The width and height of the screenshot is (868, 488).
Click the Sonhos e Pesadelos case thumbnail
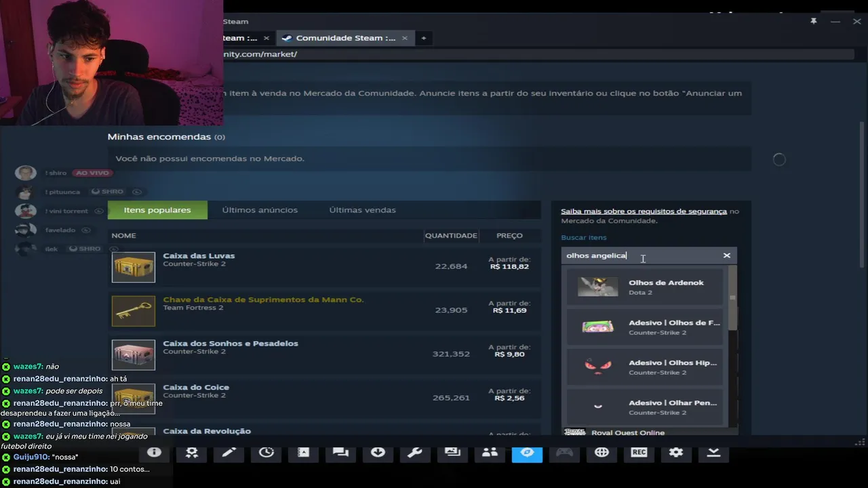(x=134, y=354)
